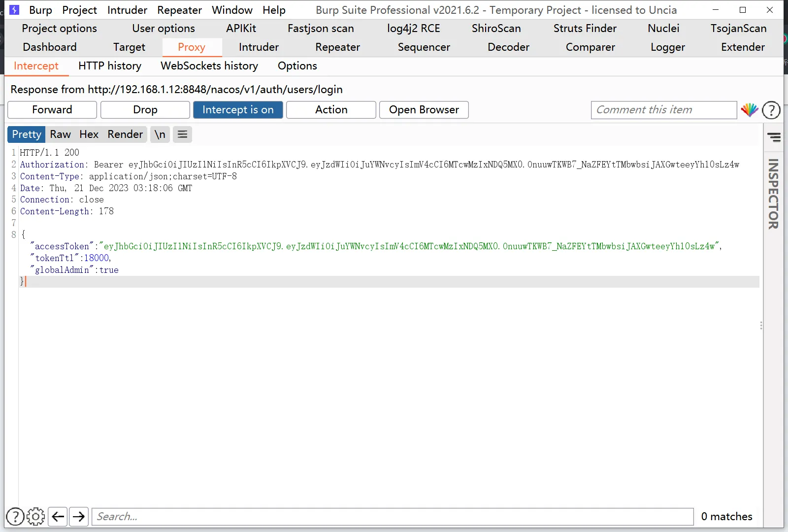Go to next search match arrow

[x=79, y=516]
